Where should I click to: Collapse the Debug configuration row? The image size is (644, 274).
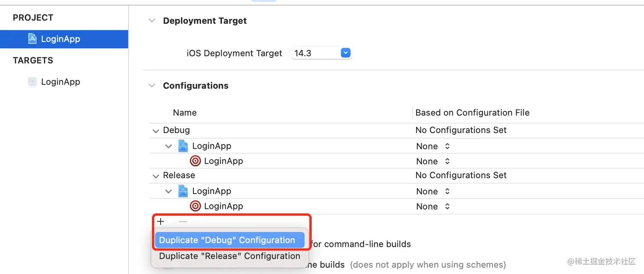155,131
